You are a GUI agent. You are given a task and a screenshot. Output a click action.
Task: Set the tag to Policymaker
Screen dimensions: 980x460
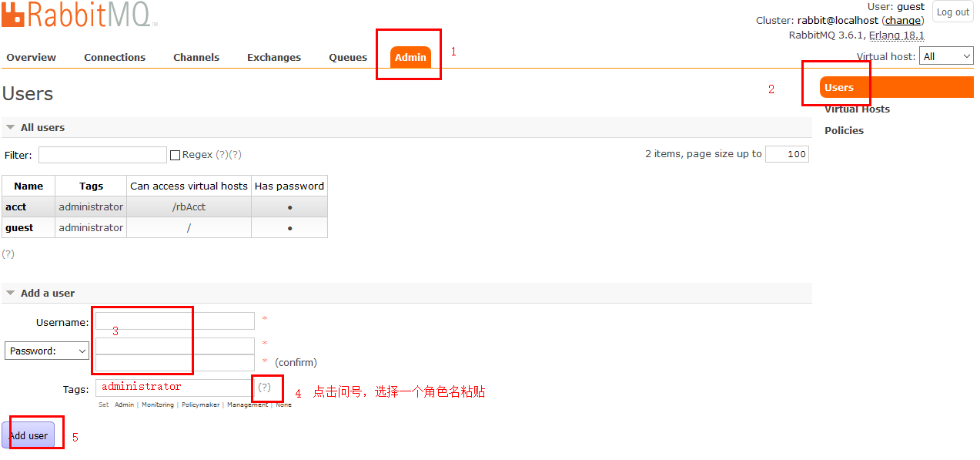201,405
